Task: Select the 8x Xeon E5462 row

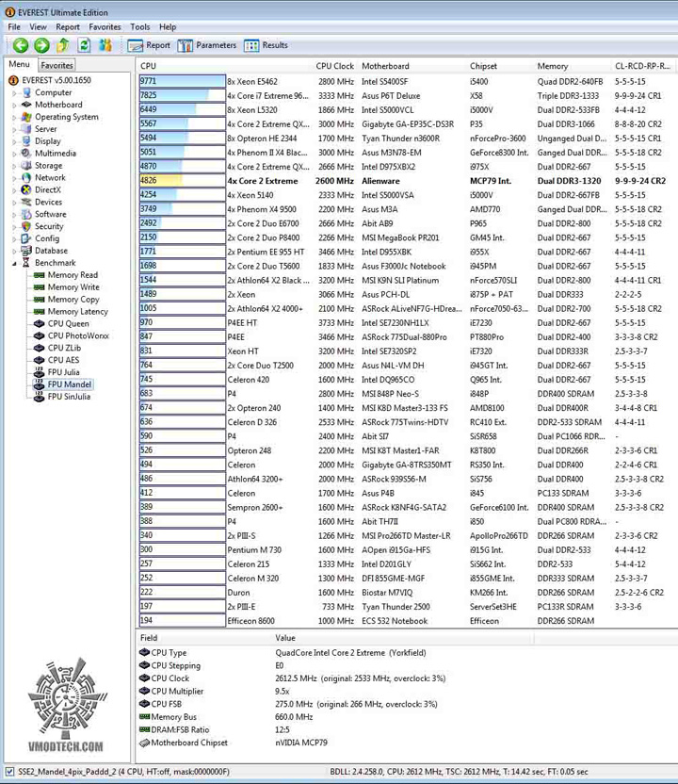Action: pos(406,81)
